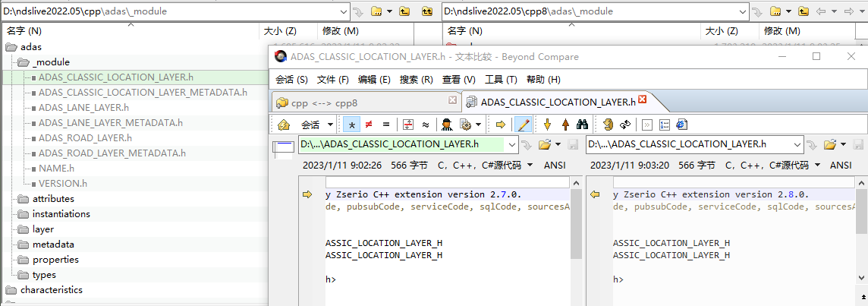This screenshot has width=868, height=306.
Task: Close the cpp <--> cpp8 tab
Action: (x=452, y=100)
